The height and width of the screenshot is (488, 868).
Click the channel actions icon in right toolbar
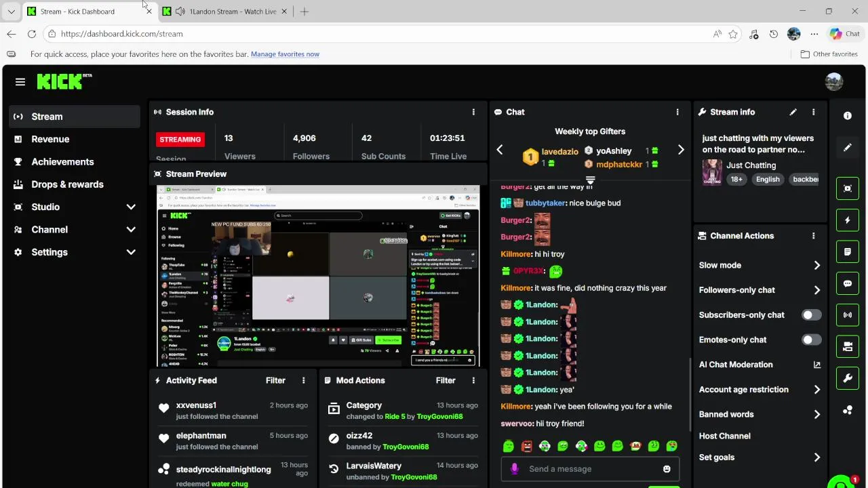848,346
